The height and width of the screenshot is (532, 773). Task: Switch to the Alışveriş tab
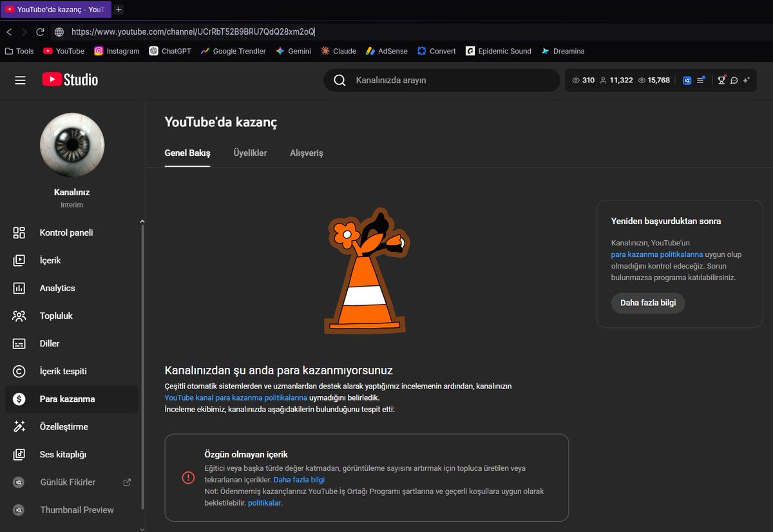307,153
